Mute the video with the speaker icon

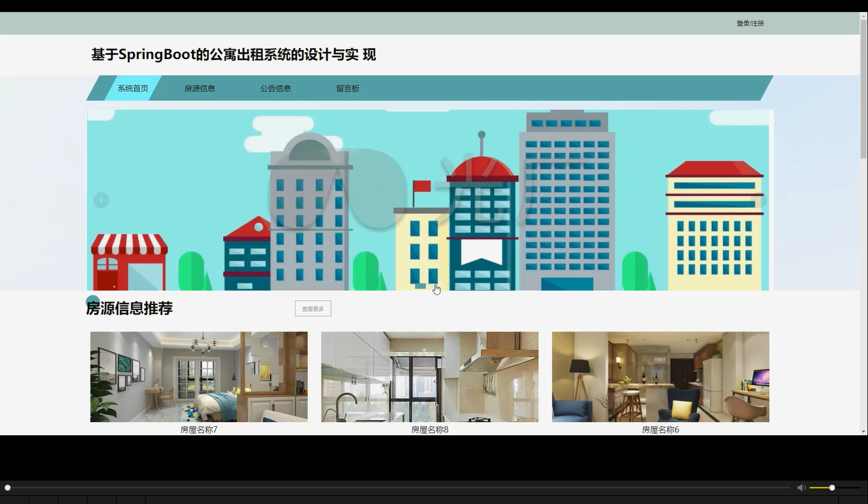pos(801,487)
